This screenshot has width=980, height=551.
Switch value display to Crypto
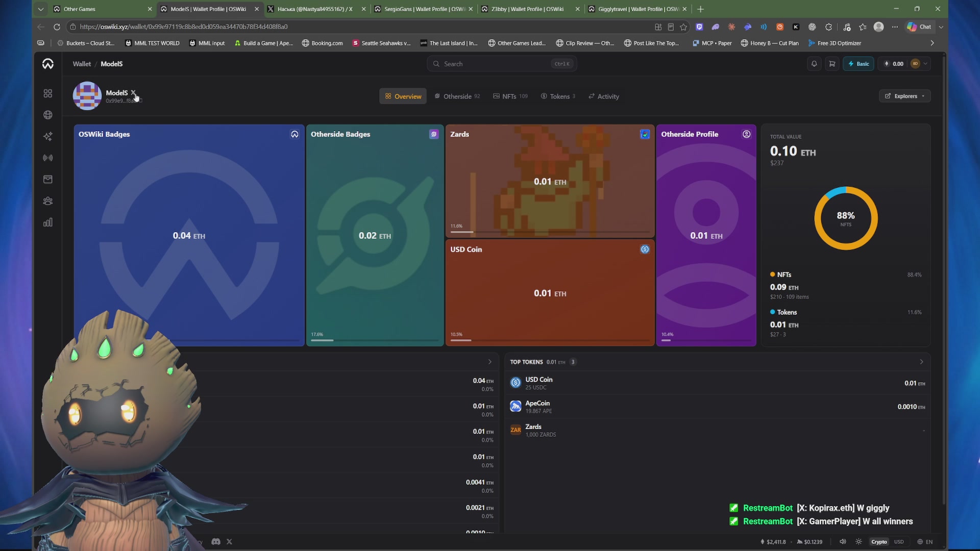point(879,542)
